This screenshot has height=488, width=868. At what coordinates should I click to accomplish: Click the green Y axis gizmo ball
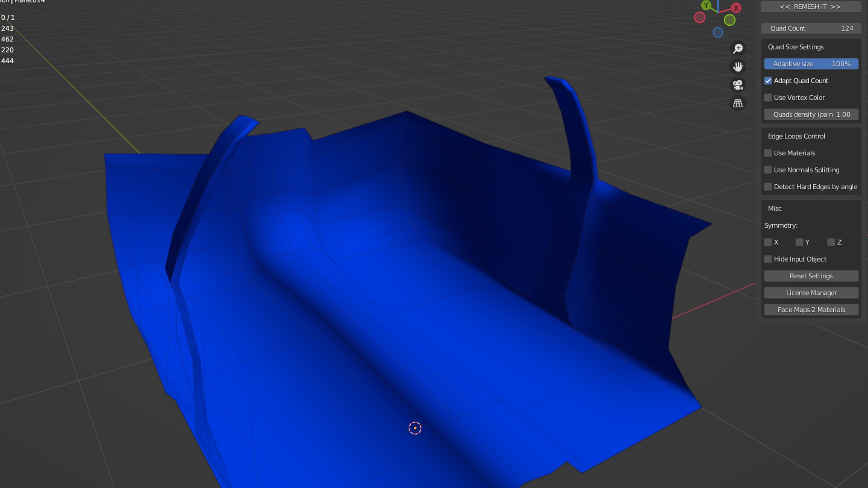[x=706, y=5]
